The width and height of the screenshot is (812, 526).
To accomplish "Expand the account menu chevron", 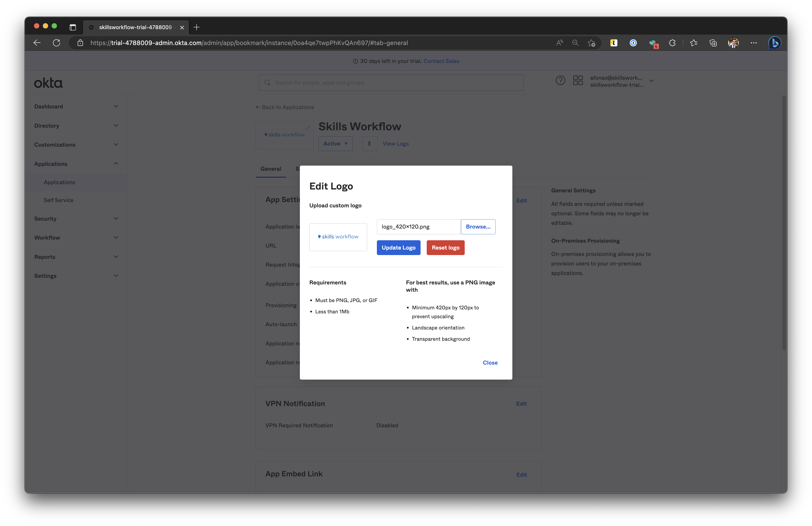I will click(651, 81).
